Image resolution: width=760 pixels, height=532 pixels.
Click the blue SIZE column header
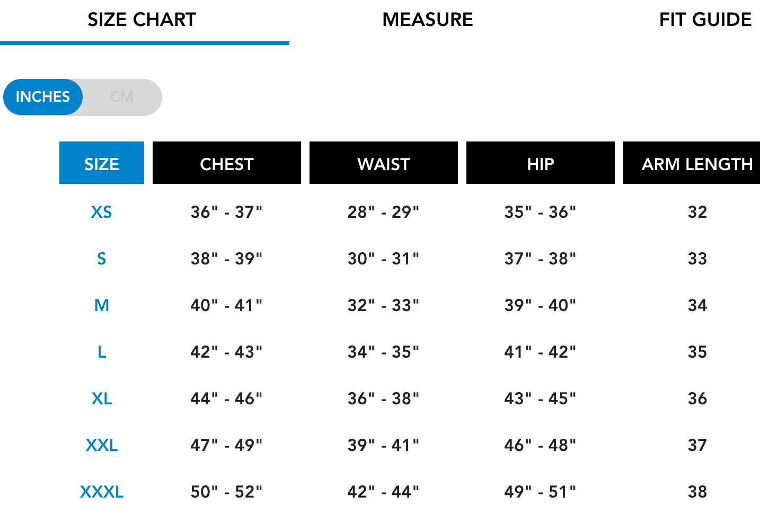[x=102, y=163]
